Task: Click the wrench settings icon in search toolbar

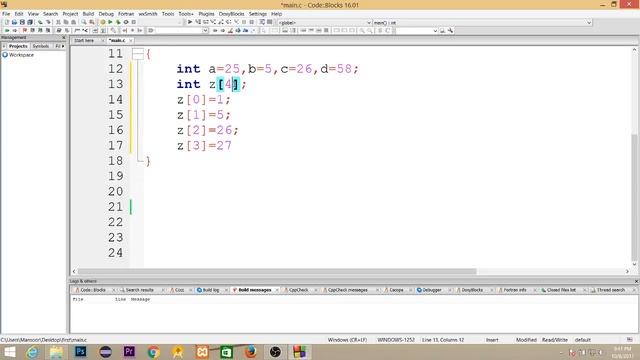Action: [450, 31]
